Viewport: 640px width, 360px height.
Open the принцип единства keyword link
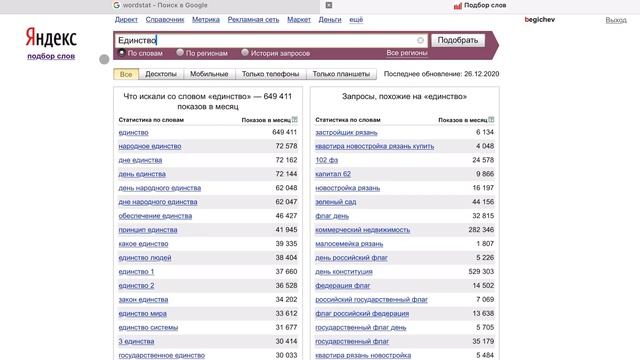click(x=148, y=230)
